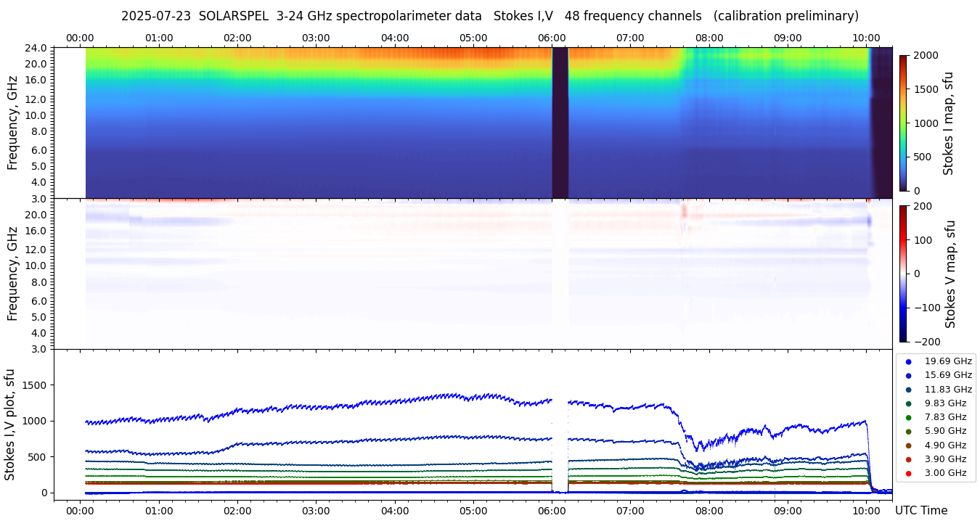Viewport: 980px width, 526px height.
Task: Click the red 3.00 GHz legend dot
Action: [x=908, y=473]
